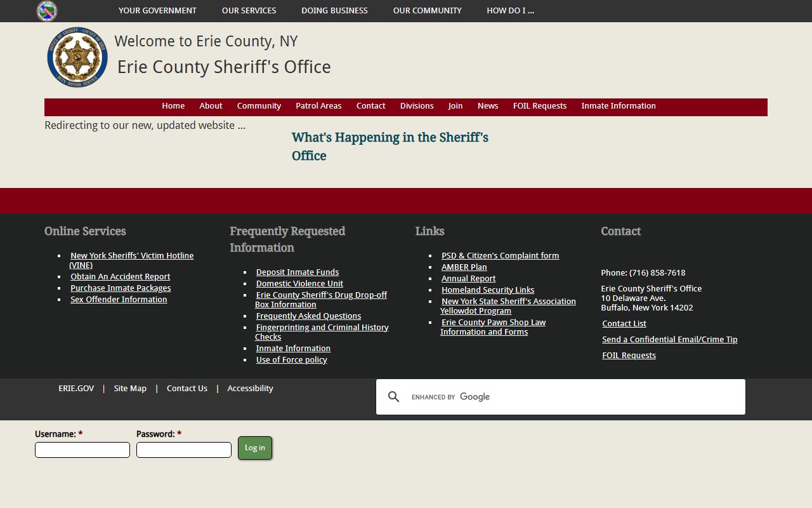Click the What's Happening in the Sheriff's Office heading

pyautogui.click(x=390, y=147)
